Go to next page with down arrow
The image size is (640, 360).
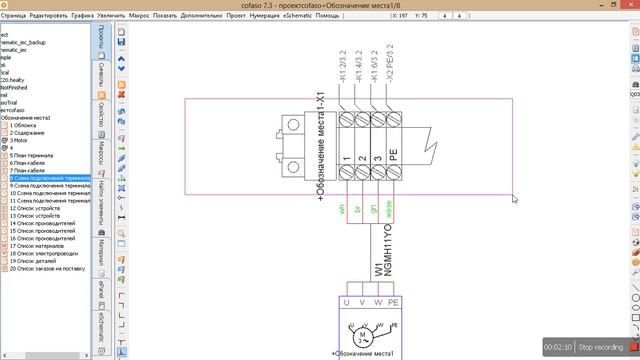[121, 68]
